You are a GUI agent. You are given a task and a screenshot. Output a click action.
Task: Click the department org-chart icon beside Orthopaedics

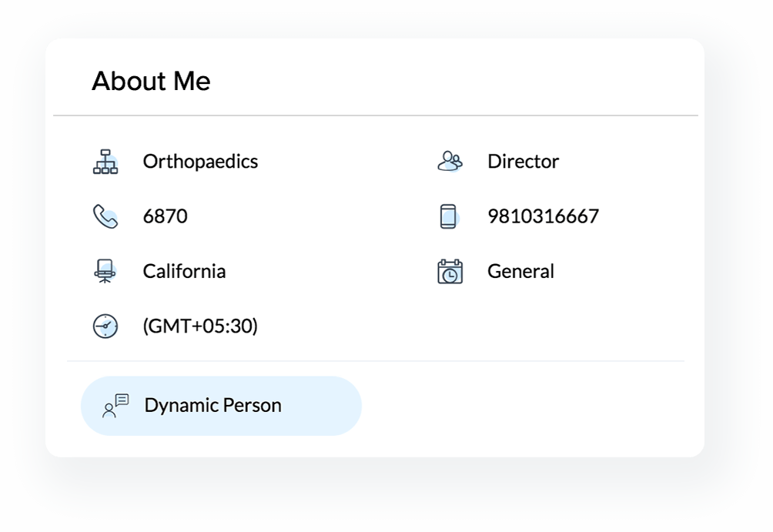tap(105, 162)
